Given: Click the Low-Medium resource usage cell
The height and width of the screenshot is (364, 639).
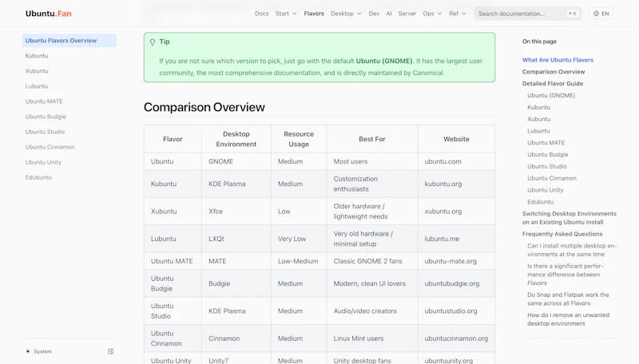Looking at the screenshot, I should 299,261.
